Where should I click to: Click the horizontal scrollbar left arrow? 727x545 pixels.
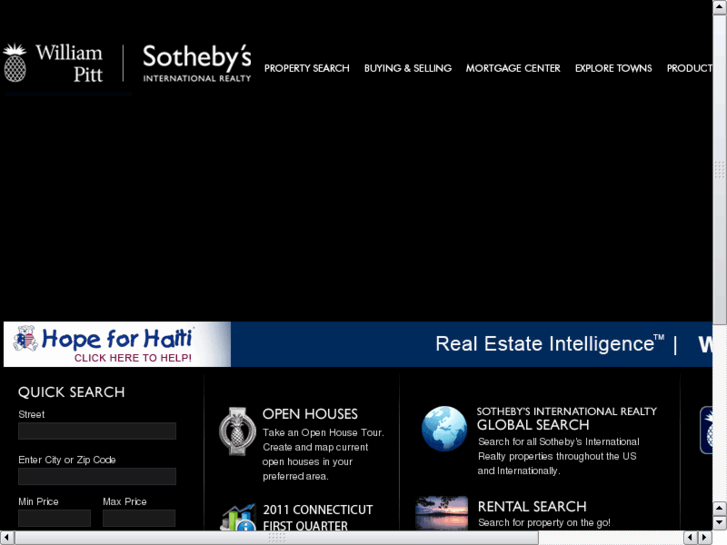tap(7, 538)
